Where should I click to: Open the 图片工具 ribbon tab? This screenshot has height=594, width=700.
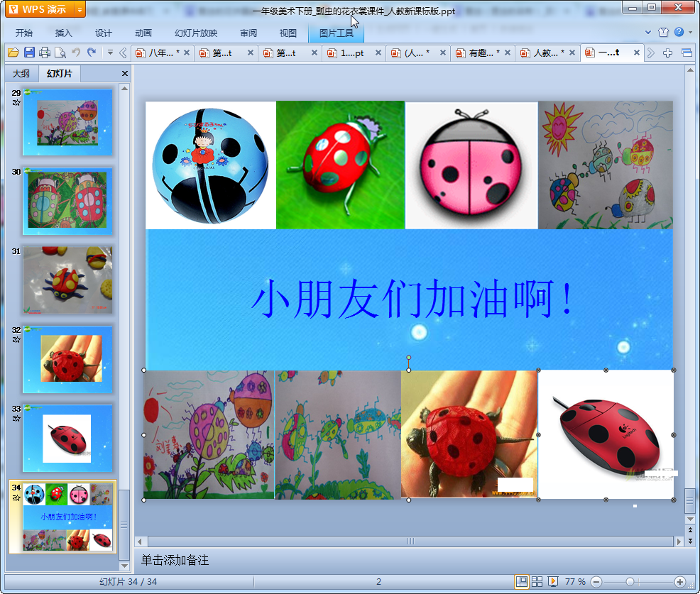coord(337,33)
